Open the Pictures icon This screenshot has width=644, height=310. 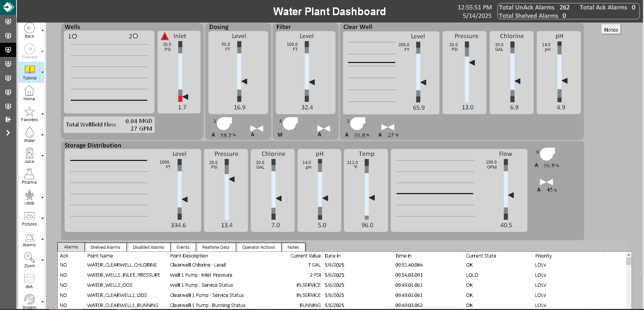point(30,216)
